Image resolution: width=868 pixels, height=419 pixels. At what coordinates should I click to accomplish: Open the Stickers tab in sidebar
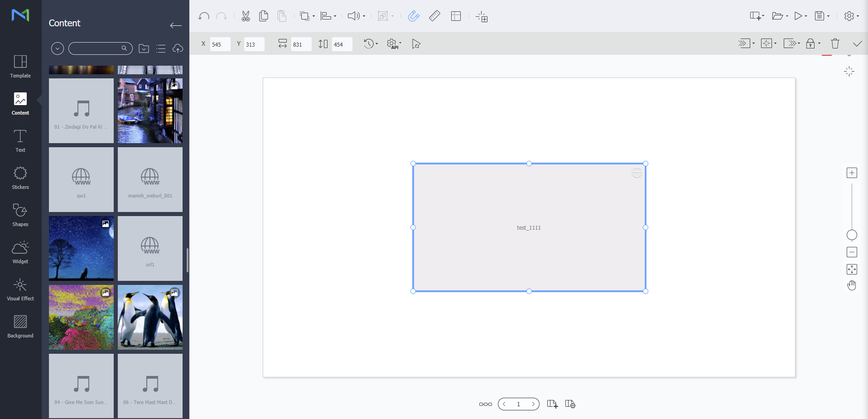point(20,178)
